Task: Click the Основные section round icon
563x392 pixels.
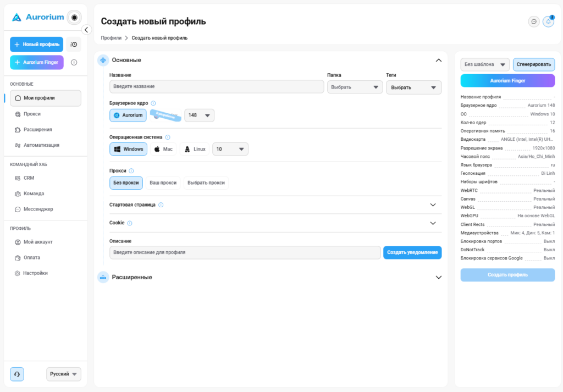Action: (x=103, y=60)
